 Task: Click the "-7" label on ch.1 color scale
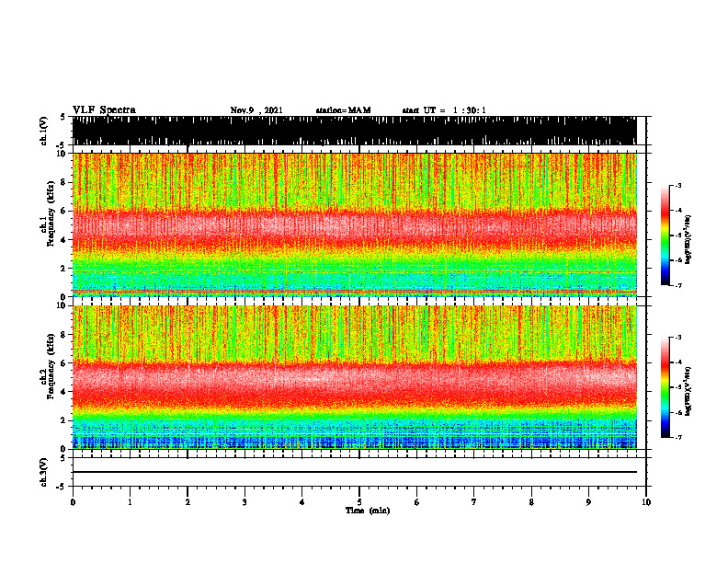(677, 285)
